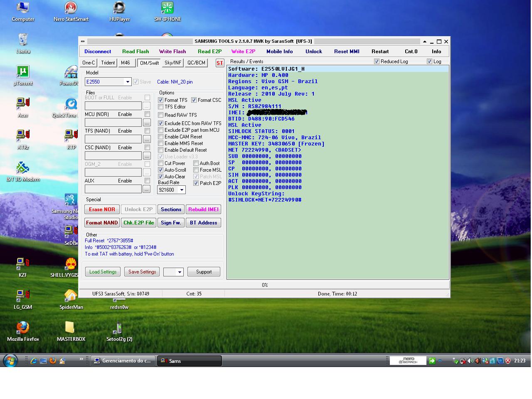This screenshot has width=532, height=399.
Task: Open the HUPlayer desktop shortcut
Action: [119, 11]
